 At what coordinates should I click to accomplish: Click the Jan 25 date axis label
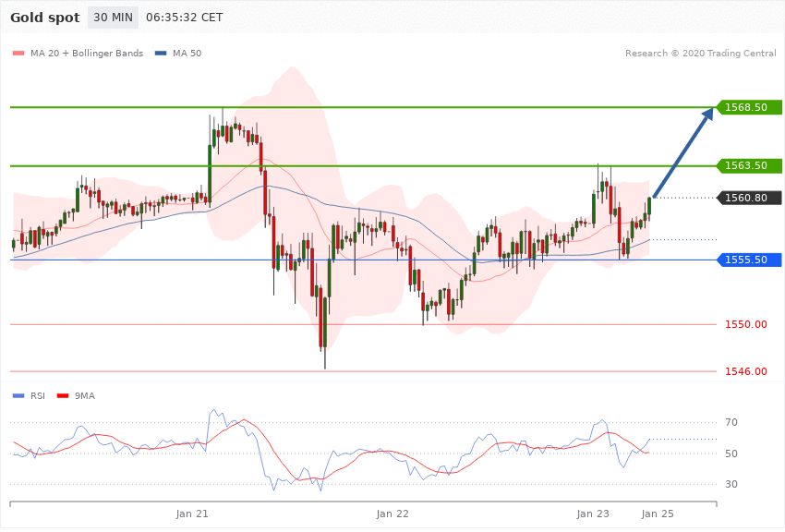point(658,514)
